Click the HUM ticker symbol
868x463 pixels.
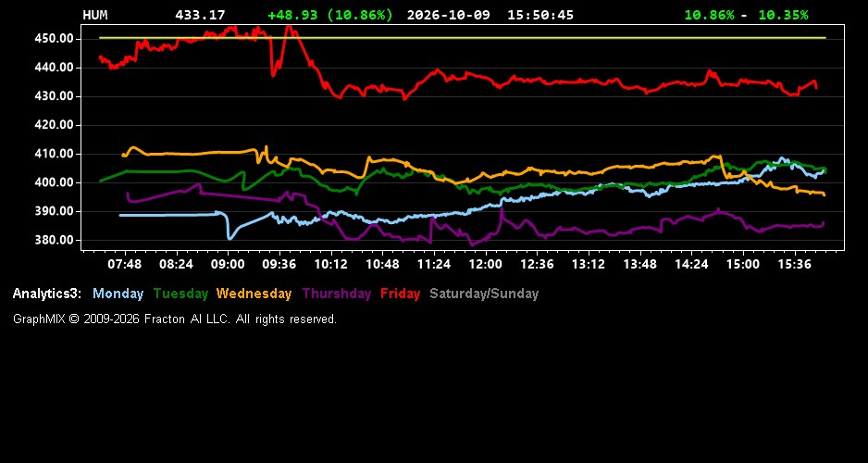[94, 15]
